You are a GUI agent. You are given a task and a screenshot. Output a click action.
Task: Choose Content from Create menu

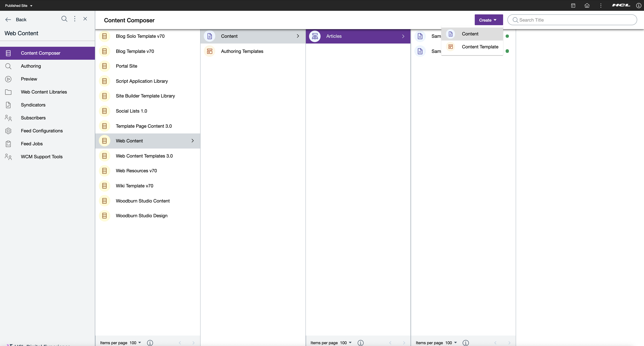pyautogui.click(x=472, y=34)
